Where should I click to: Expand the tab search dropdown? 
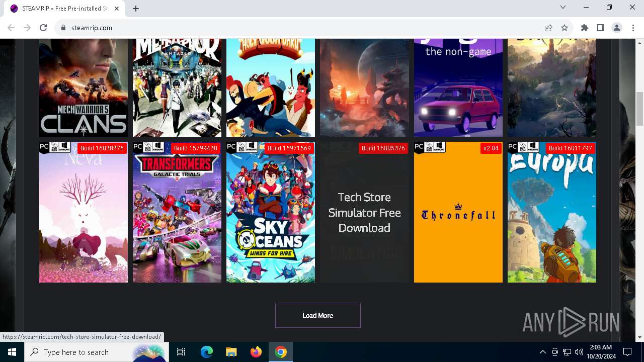563,7
